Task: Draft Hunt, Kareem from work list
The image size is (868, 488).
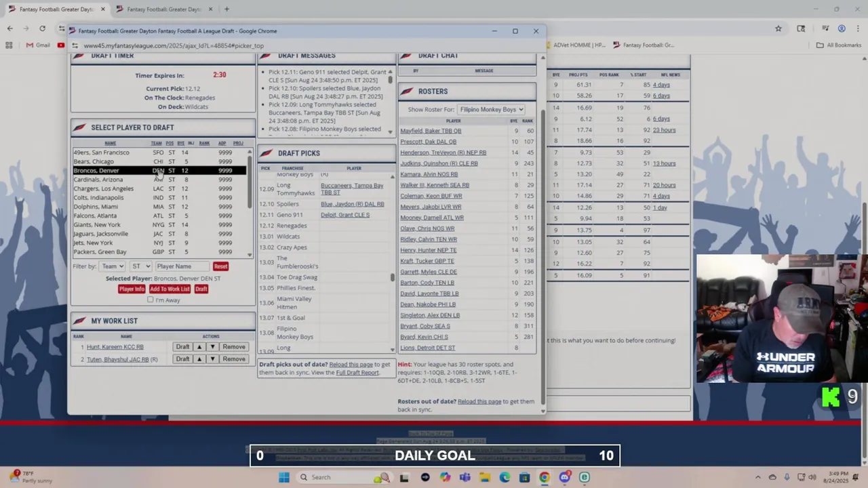Action: tap(182, 347)
